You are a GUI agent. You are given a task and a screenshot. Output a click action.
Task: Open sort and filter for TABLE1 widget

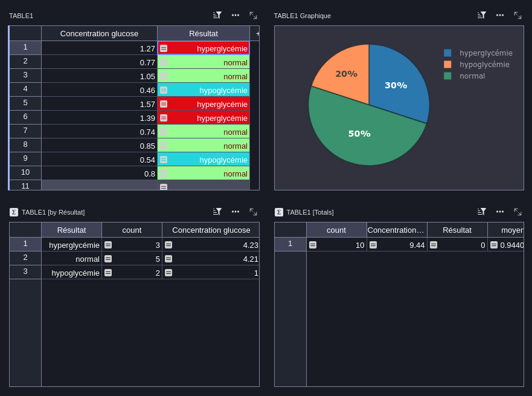217,15
